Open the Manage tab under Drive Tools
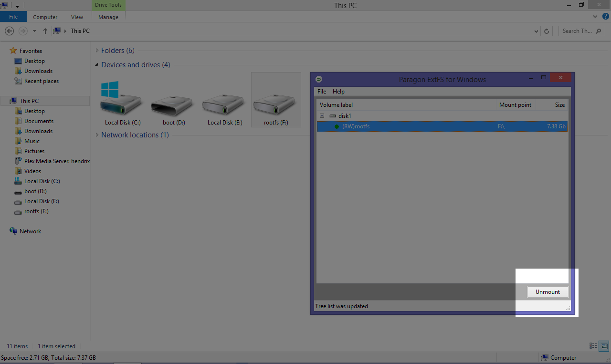611x364 pixels. (108, 17)
